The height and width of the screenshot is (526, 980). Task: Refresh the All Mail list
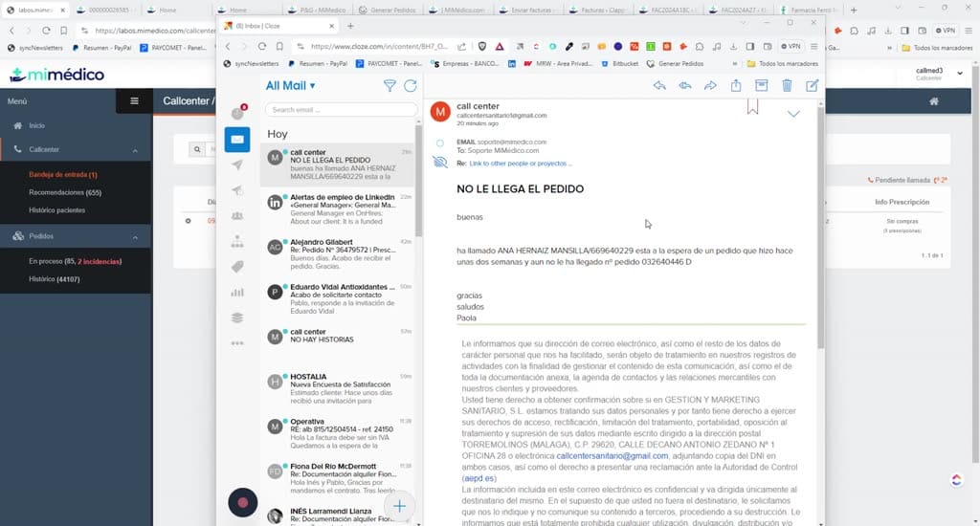click(x=410, y=85)
